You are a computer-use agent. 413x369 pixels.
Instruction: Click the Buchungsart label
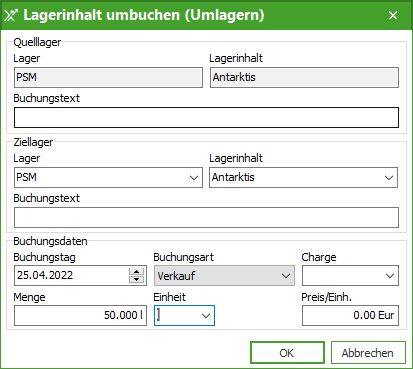coord(183,257)
